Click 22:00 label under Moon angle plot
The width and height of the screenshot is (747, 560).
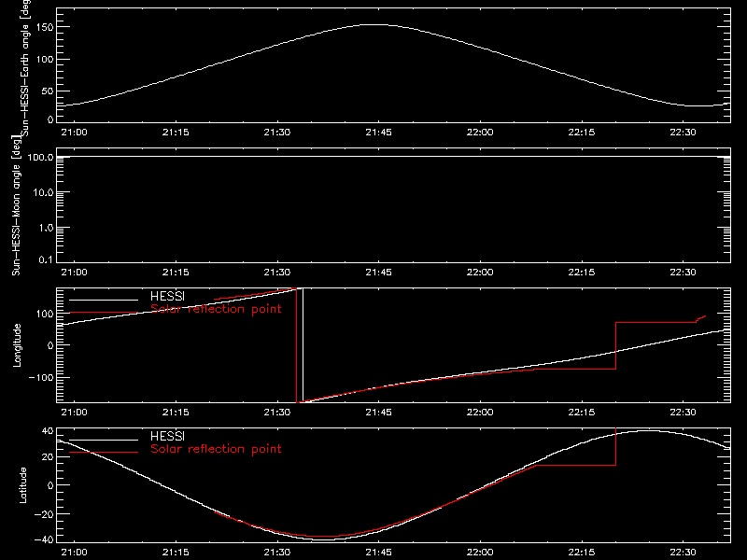click(480, 273)
